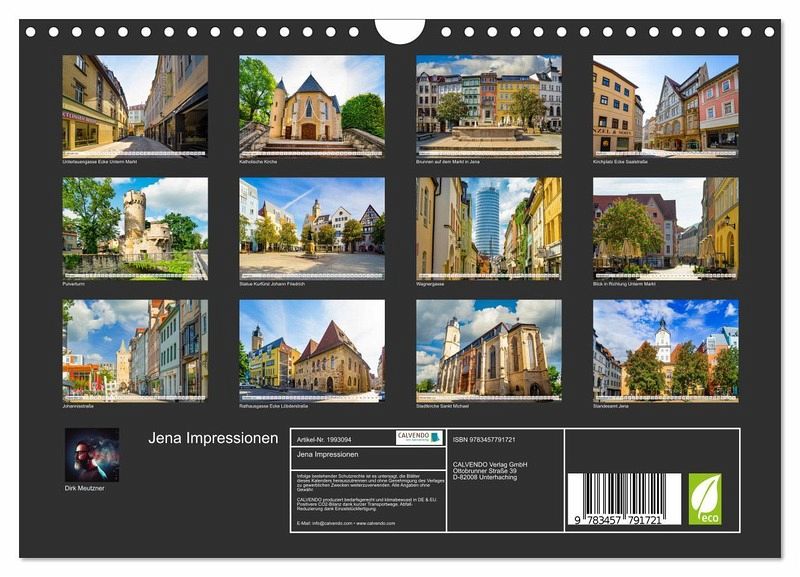Click the 'CALVENDO produziert bedarfsgerecht' paragraph
Screen dimensions: 800x577
(367, 504)
